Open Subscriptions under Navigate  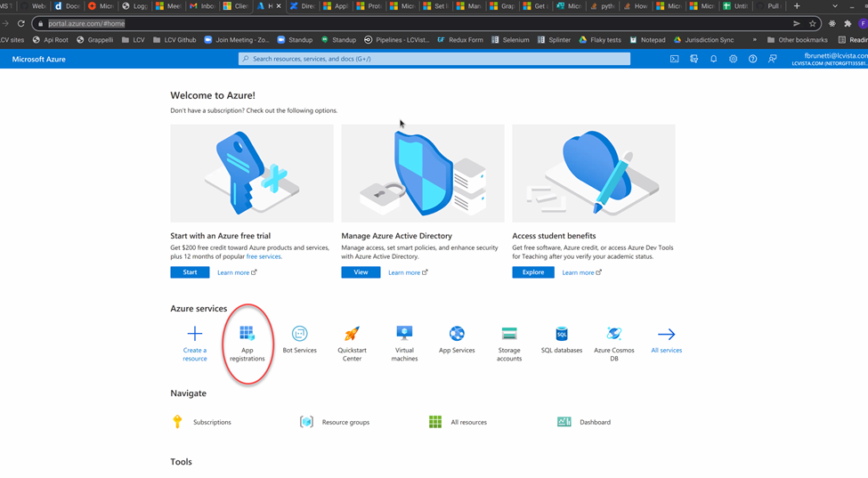tap(212, 422)
